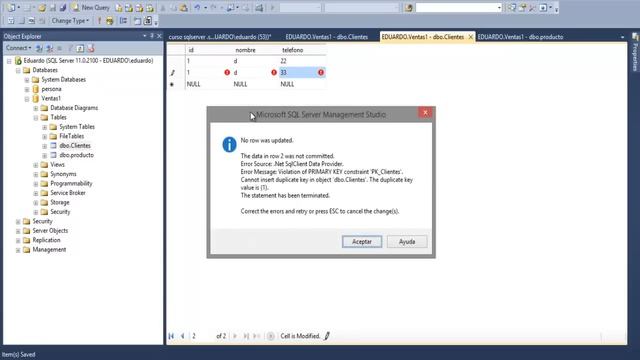Click the Add New Derived Table icon
This screenshot has height=360, width=640.
148,21
